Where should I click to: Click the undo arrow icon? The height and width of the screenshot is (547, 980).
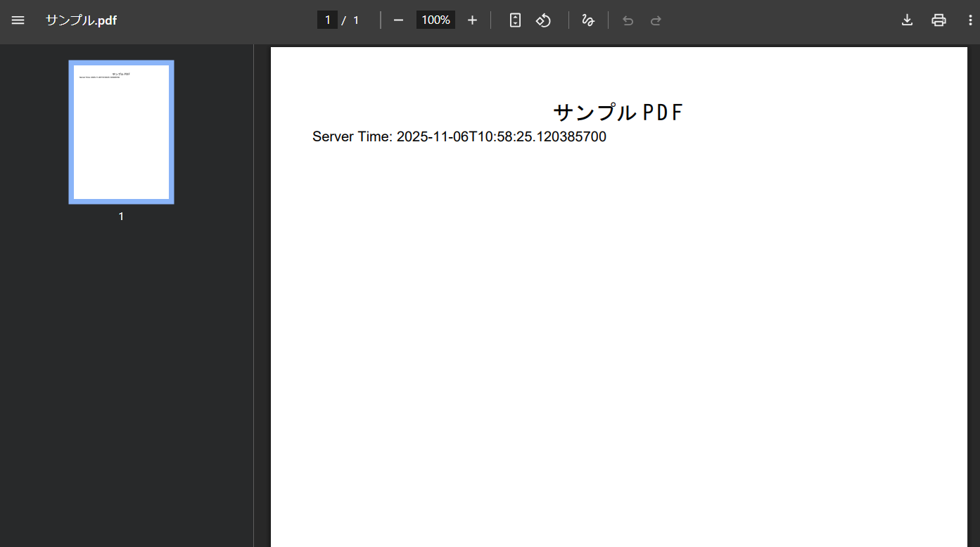(628, 20)
